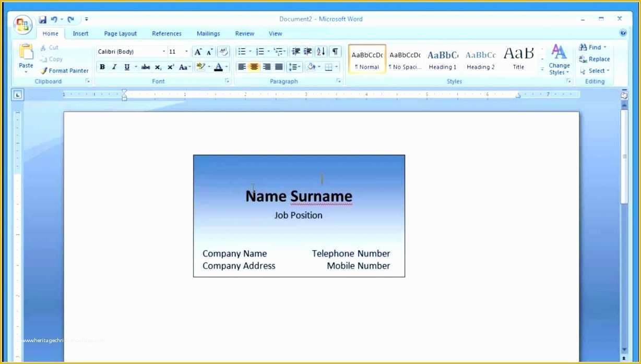Apply bold formatting from the Font group

point(102,67)
